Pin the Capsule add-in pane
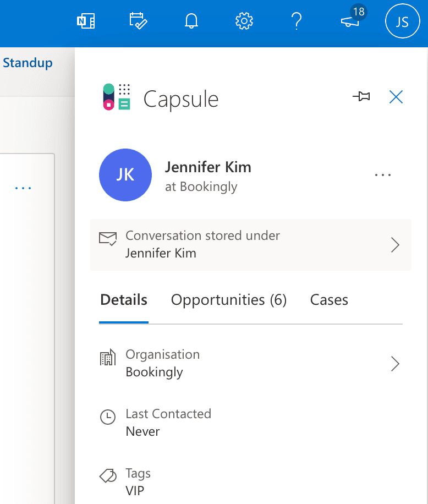This screenshot has width=428, height=504. (361, 96)
